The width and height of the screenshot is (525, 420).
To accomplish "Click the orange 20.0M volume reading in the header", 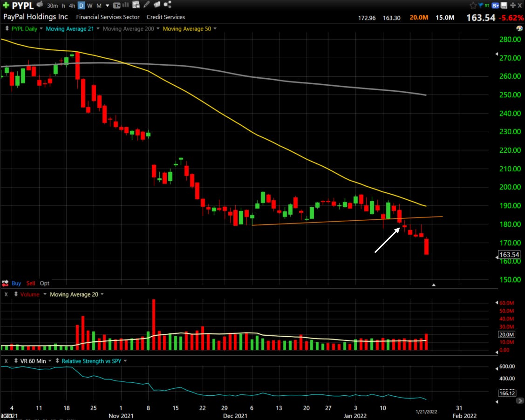I will [419, 17].
